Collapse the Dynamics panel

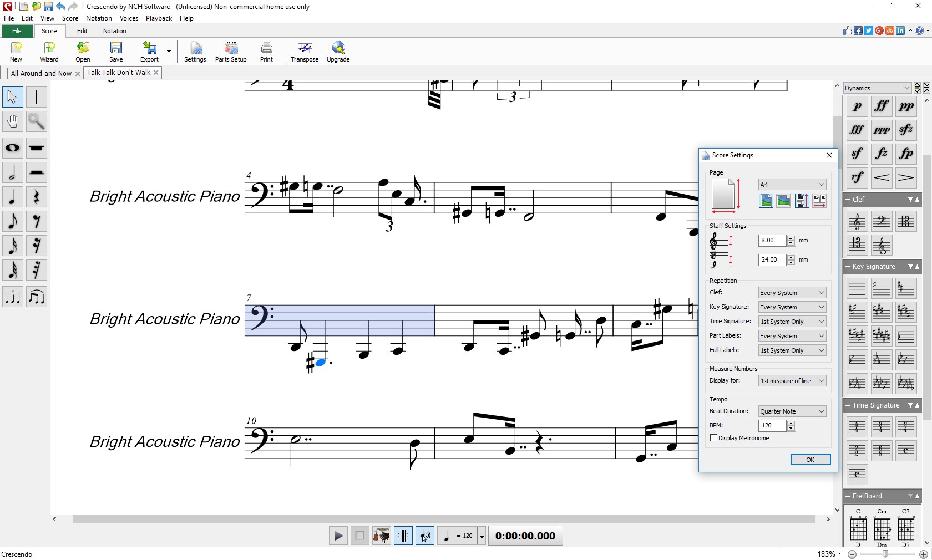[x=927, y=88]
